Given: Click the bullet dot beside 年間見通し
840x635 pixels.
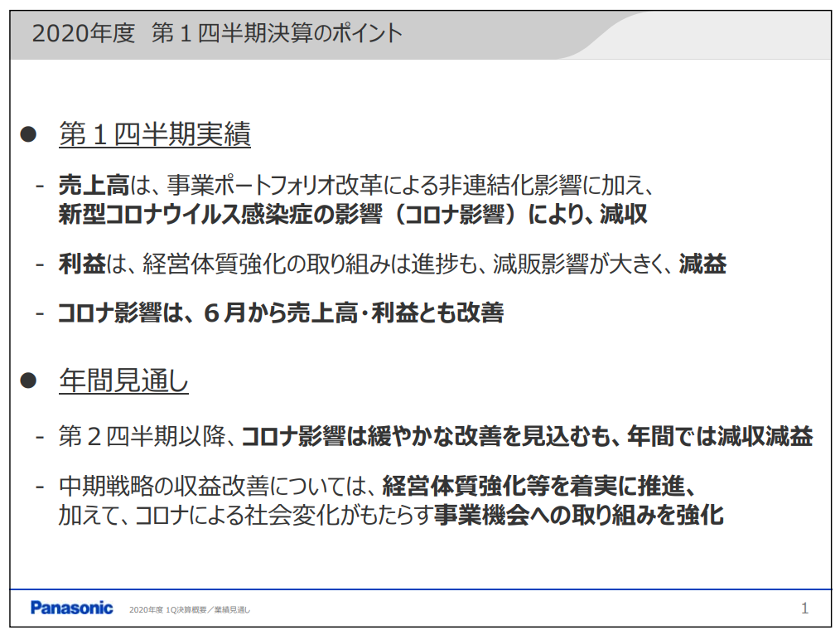Looking at the screenshot, I should pos(28,381).
